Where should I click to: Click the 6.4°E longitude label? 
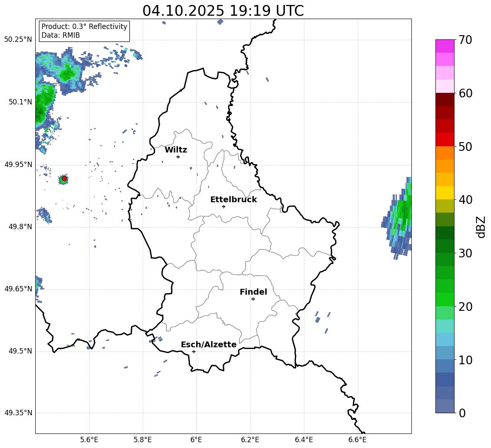pos(304,440)
